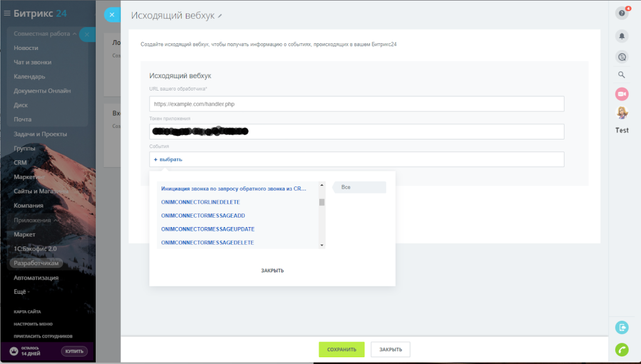Viewport: 641px width, 364px height.
Task: Open the notifications bell
Action: [x=622, y=36]
